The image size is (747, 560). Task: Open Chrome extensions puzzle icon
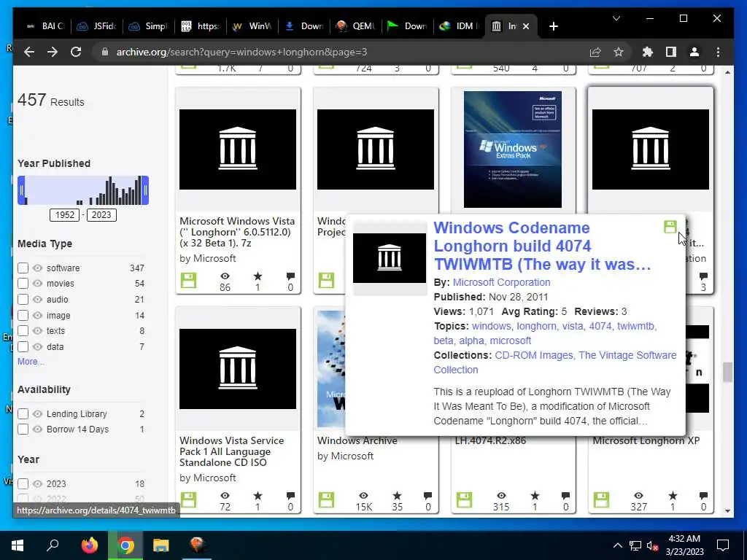[648, 52]
